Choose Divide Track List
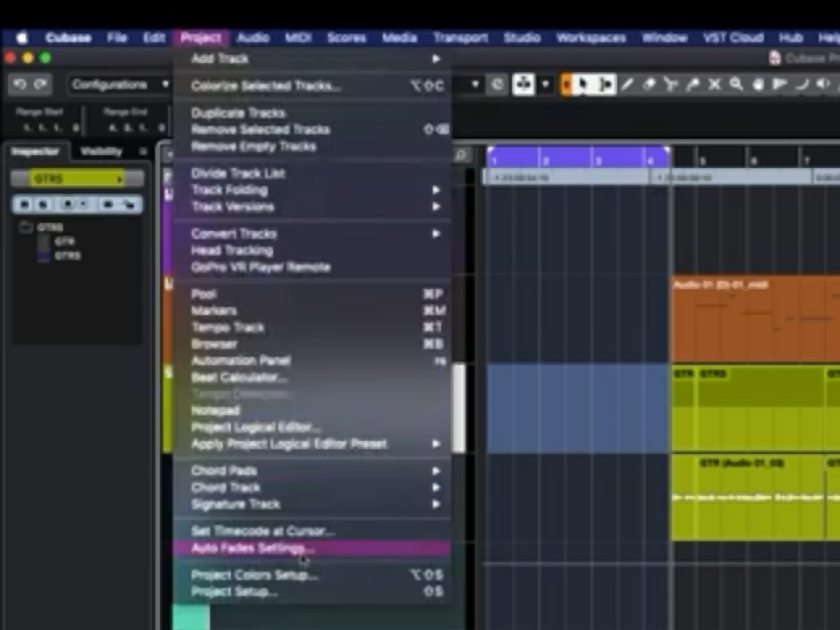 313,173
